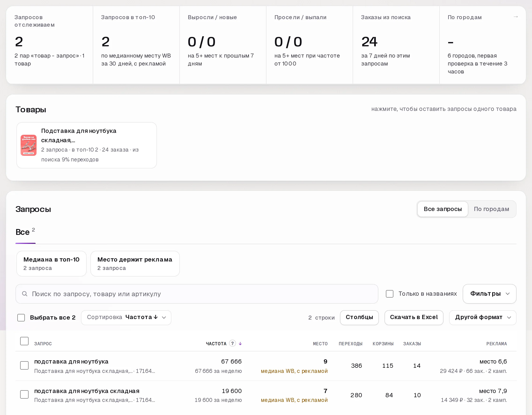Select the Место держит реклама filter chip

135,264
